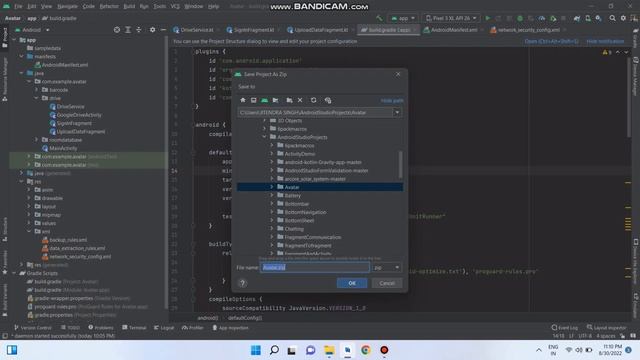This screenshot has height=360, width=640.
Task: Create a new folder in dialog toolbar
Action: pos(289,100)
